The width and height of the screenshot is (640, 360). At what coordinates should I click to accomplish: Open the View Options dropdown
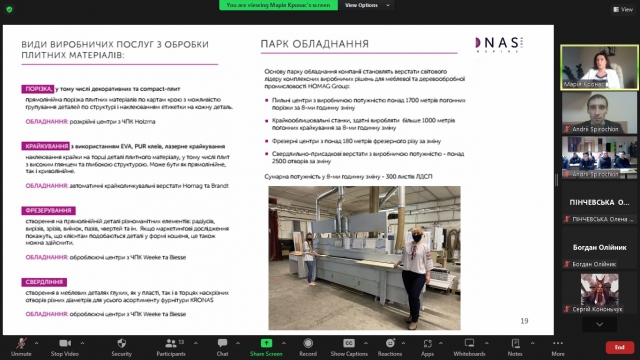pyautogui.click(x=367, y=5)
